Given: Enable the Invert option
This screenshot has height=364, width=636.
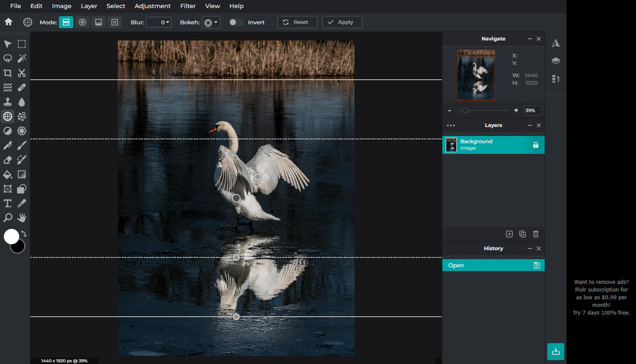Looking at the screenshot, I should pyautogui.click(x=235, y=22).
